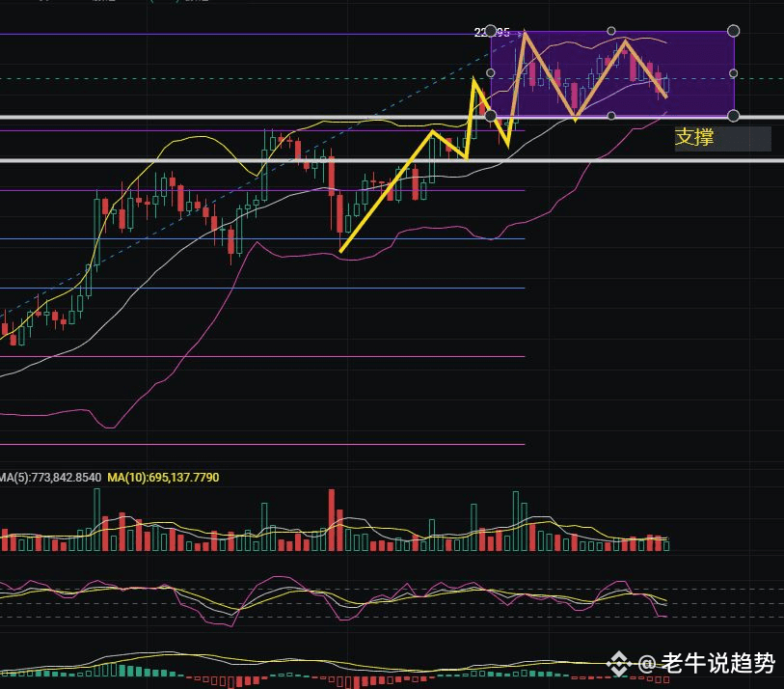Select the rectangle's bottom-right corner handle
784x689 pixels.
[733, 116]
